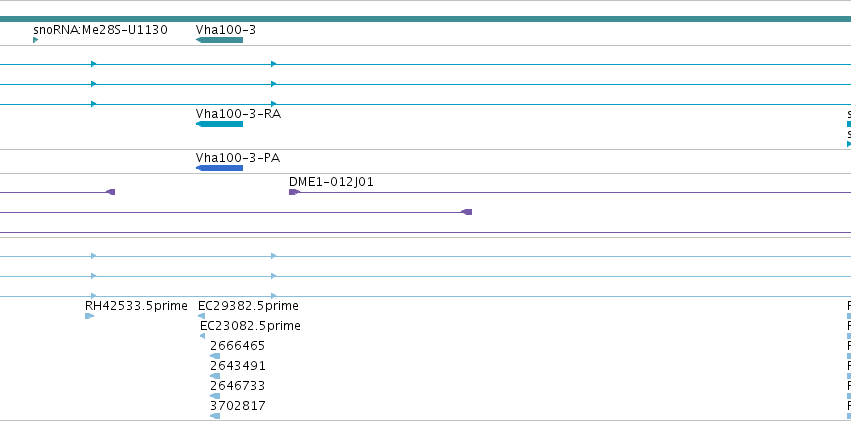Image resolution: width=851 pixels, height=421 pixels.
Task: Open the DME1-012J01 label
Action: (331, 182)
